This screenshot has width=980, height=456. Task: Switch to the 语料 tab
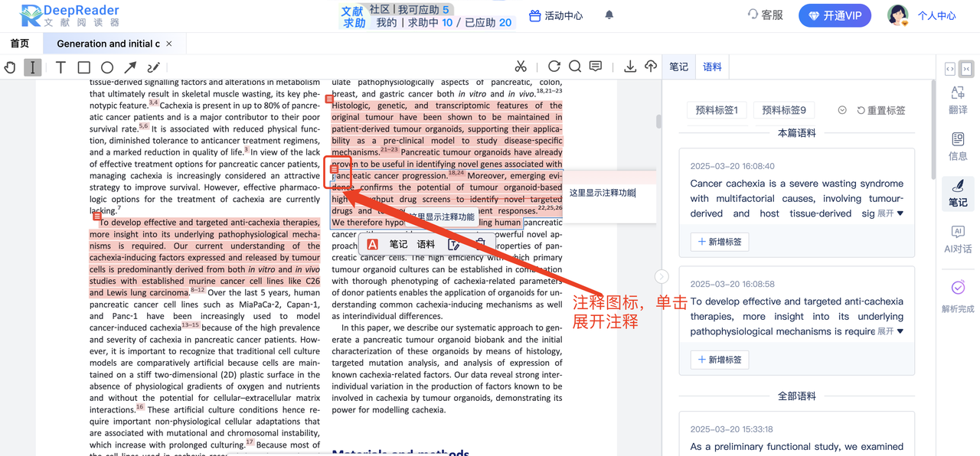point(711,67)
